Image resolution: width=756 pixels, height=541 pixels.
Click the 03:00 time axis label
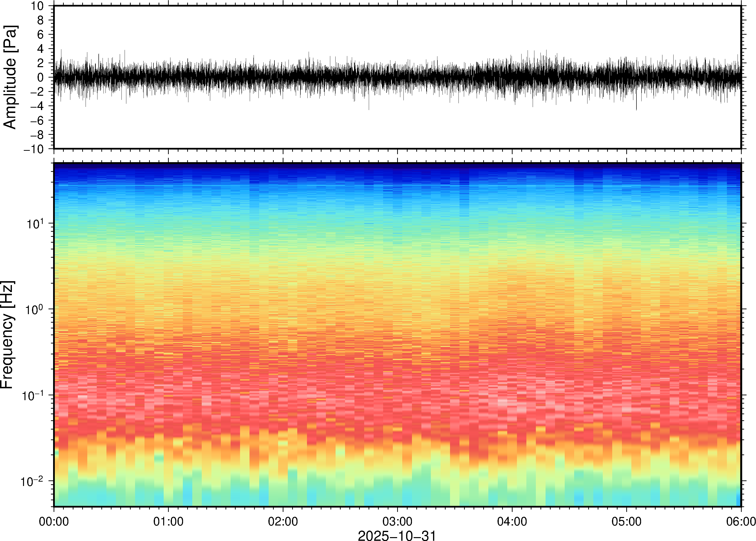397,521
